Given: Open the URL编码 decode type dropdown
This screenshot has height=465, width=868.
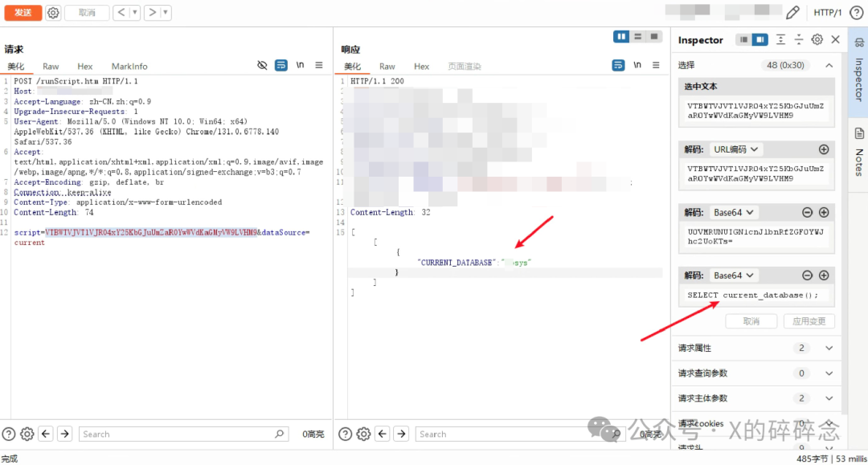Looking at the screenshot, I should click(735, 149).
